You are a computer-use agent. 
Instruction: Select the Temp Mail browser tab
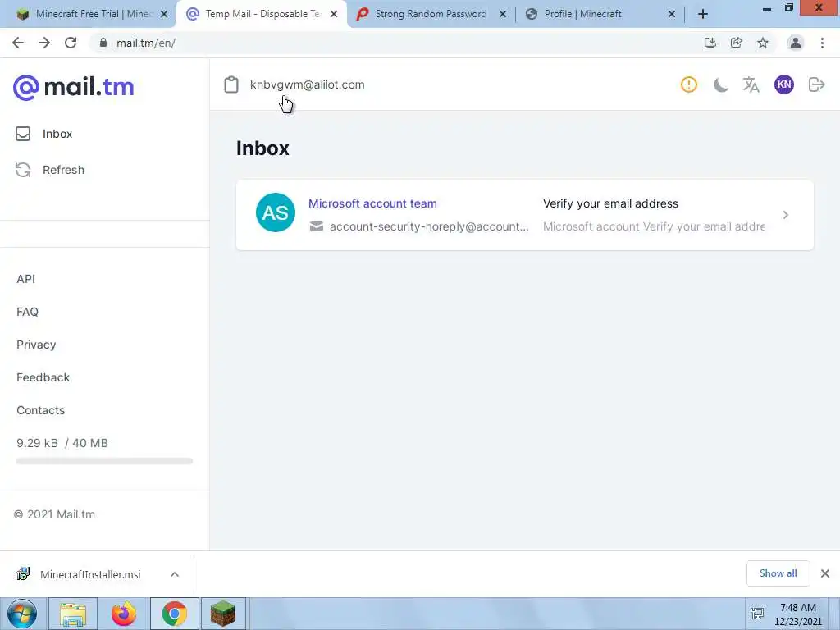click(x=262, y=14)
